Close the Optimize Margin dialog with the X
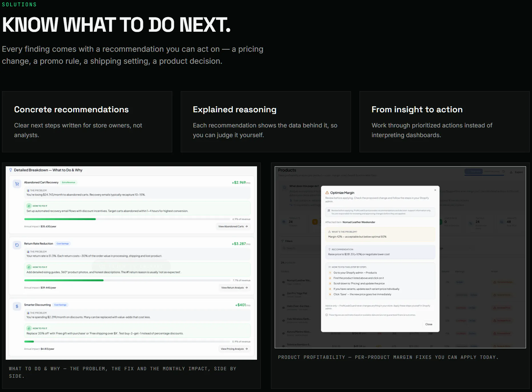This screenshot has width=532, height=392. [x=435, y=190]
